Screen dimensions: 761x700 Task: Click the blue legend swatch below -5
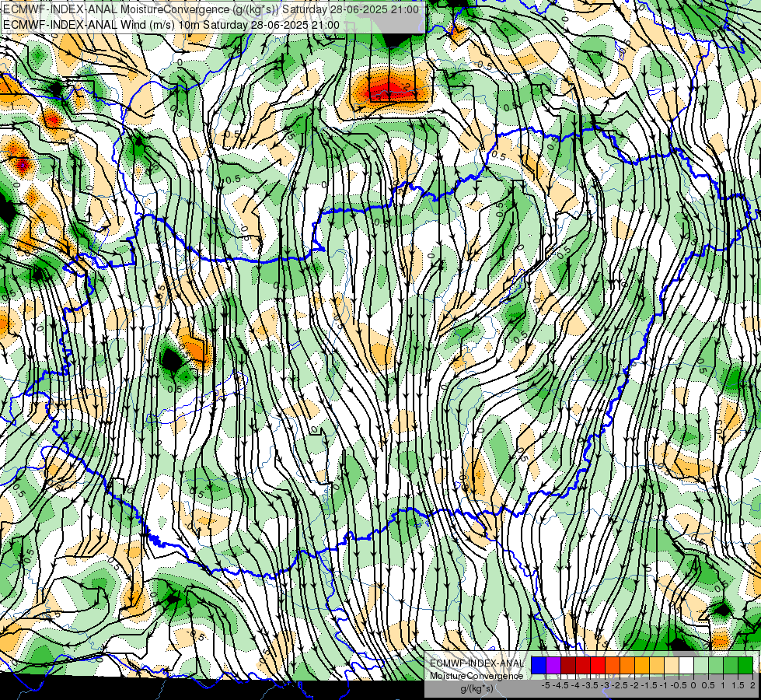tap(539, 665)
